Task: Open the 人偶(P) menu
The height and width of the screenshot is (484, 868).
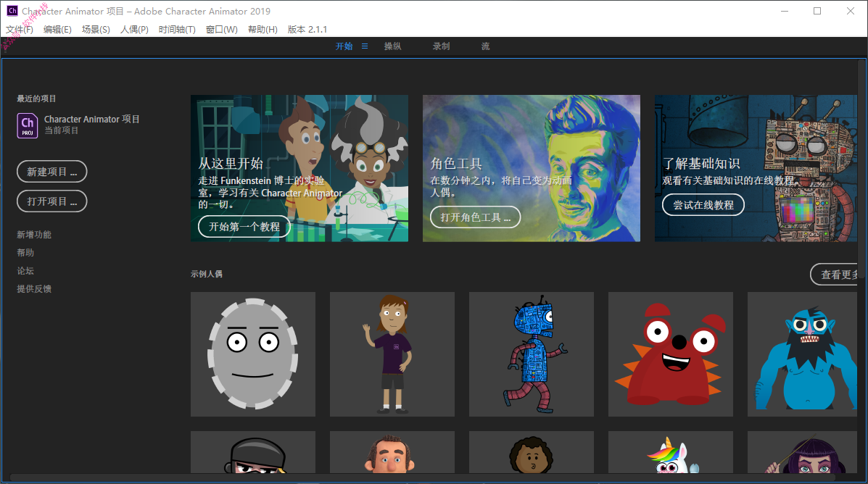Action: pyautogui.click(x=134, y=29)
